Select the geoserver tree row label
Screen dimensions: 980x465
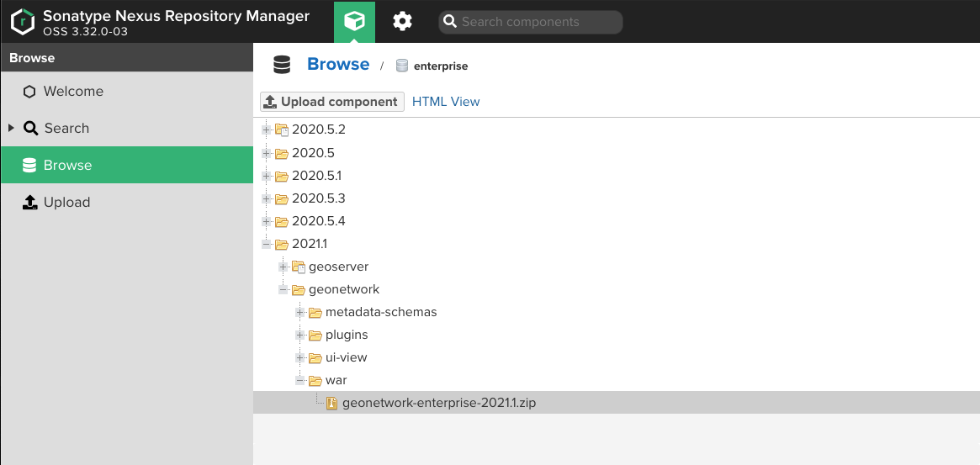click(339, 267)
